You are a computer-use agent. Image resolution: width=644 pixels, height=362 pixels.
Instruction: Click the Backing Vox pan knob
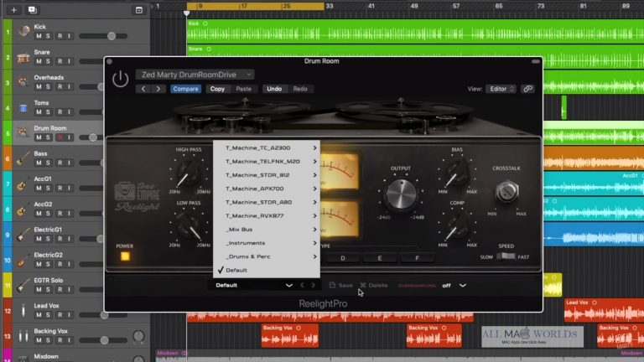coord(139,337)
